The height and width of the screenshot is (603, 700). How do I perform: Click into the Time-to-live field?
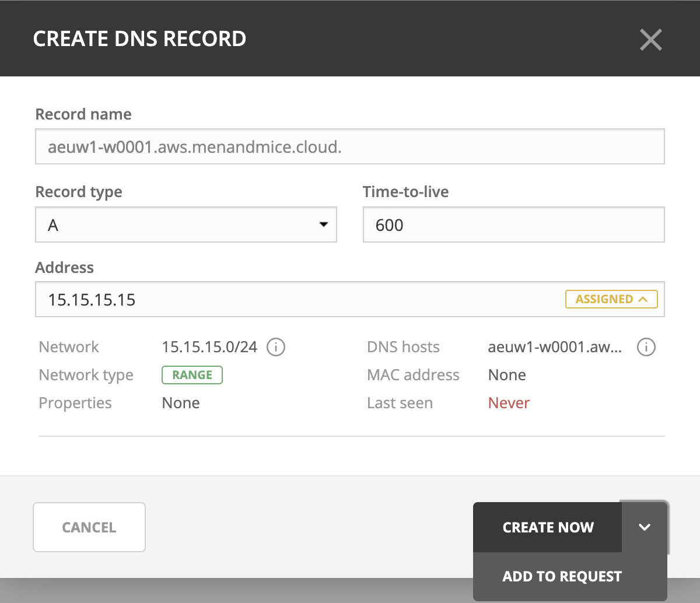point(513,225)
